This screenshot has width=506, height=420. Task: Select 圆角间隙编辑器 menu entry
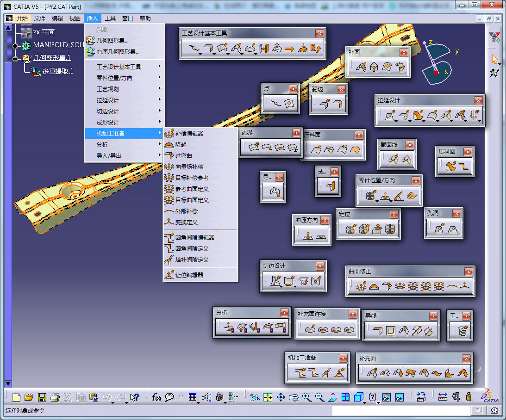click(200, 238)
